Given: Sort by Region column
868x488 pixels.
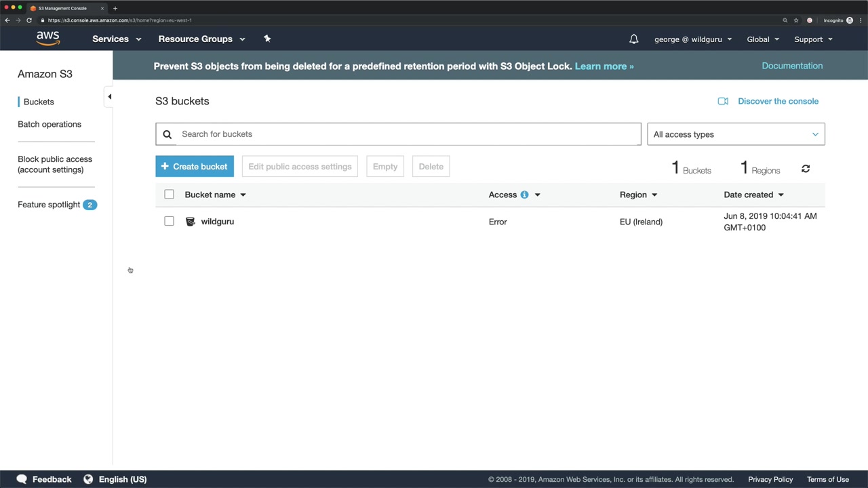Looking at the screenshot, I should point(638,195).
